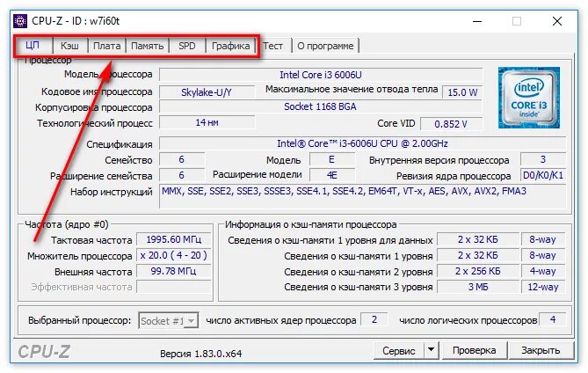Switch to the Тест tab
588x373 pixels.
pyautogui.click(x=273, y=46)
